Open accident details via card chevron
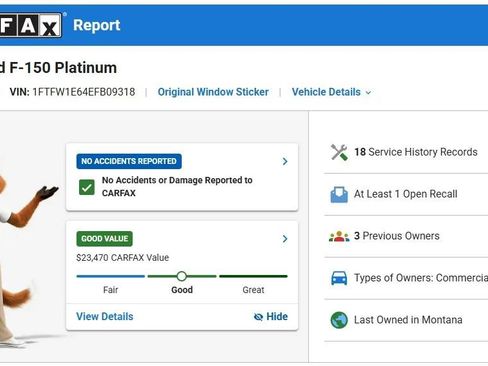This screenshot has width=488, height=366. (285, 162)
